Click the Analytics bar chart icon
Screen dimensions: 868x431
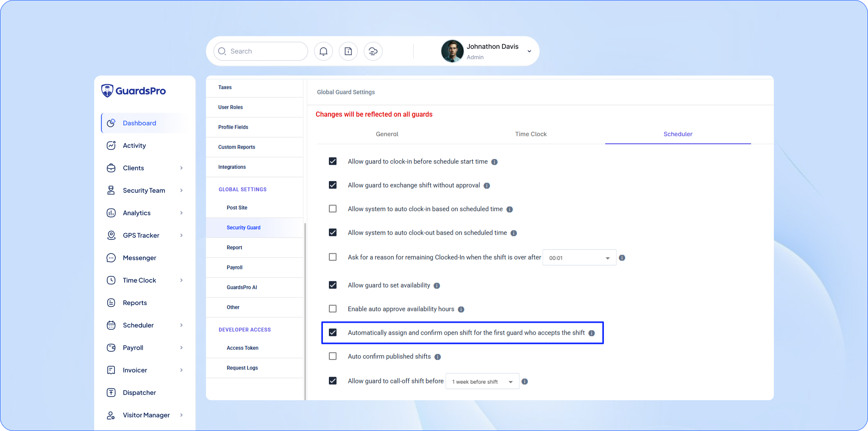point(111,213)
